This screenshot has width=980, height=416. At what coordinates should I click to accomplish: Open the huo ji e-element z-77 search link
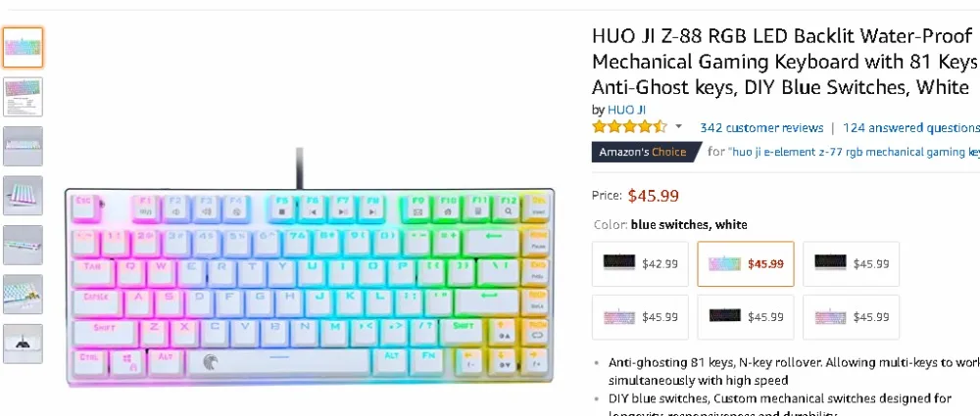[854, 152]
